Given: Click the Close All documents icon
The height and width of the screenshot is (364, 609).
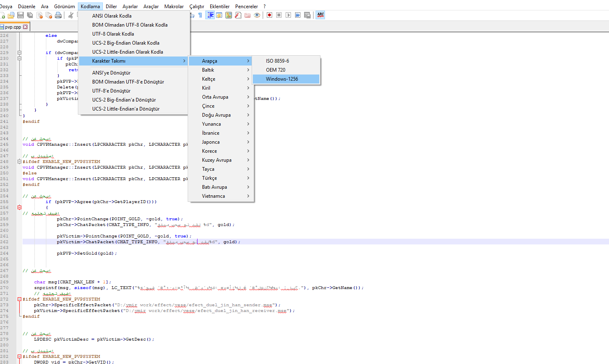Looking at the screenshot, I should click(x=49, y=15).
